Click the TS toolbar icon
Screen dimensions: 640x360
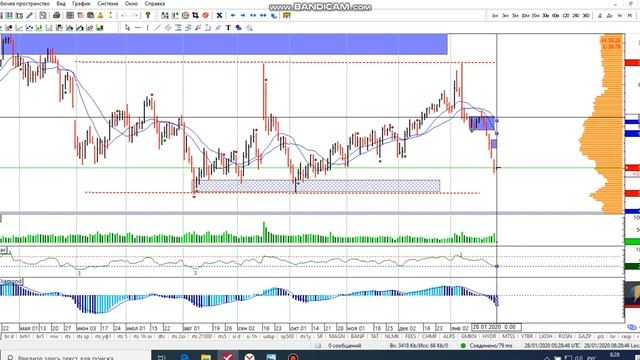pyautogui.click(x=19, y=16)
